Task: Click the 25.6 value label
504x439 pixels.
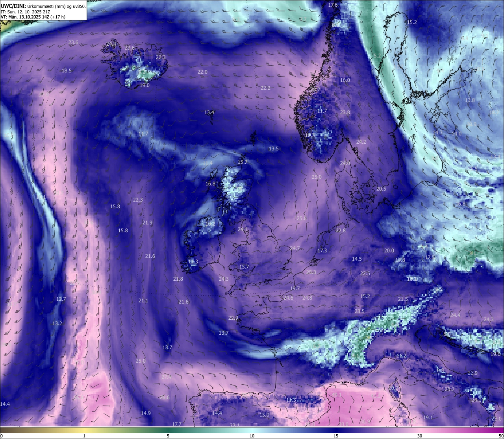Action: [302, 219]
